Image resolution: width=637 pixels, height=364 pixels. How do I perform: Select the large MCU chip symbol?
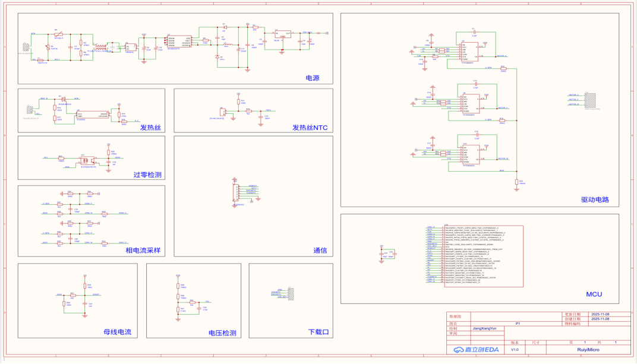[x=484, y=256]
